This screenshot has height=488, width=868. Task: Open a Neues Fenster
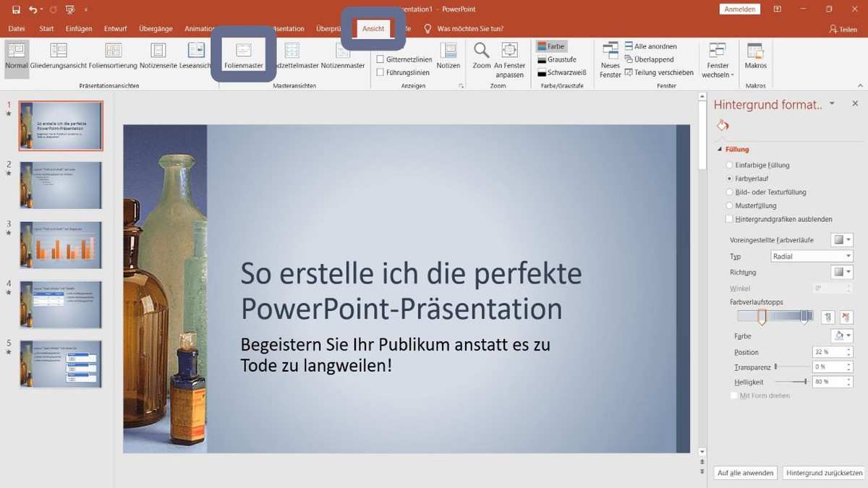click(x=610, y=58)
